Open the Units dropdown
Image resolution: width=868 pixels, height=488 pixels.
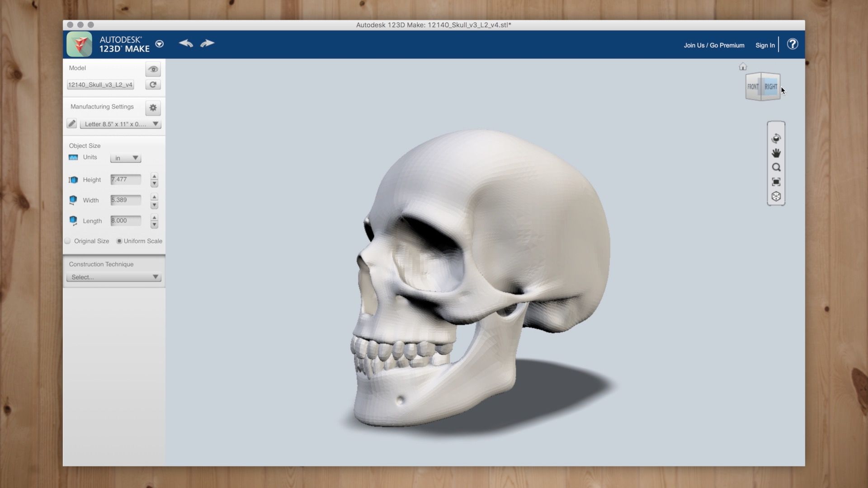point(125,158)
